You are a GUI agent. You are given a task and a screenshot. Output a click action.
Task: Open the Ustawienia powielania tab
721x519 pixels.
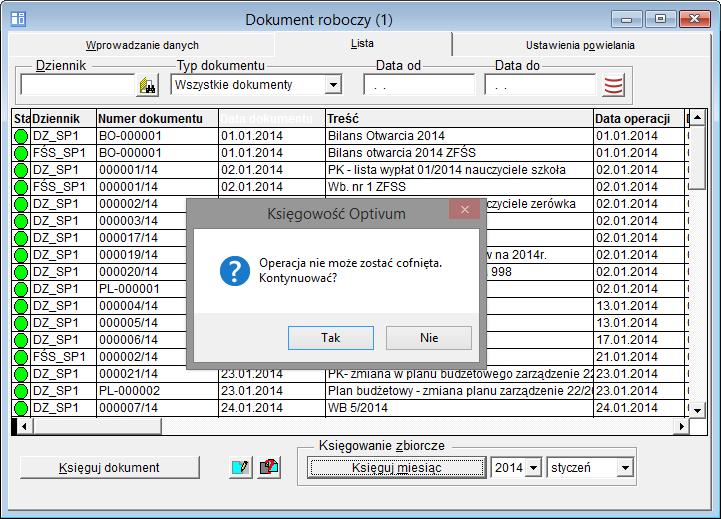[x=580, y=45]
